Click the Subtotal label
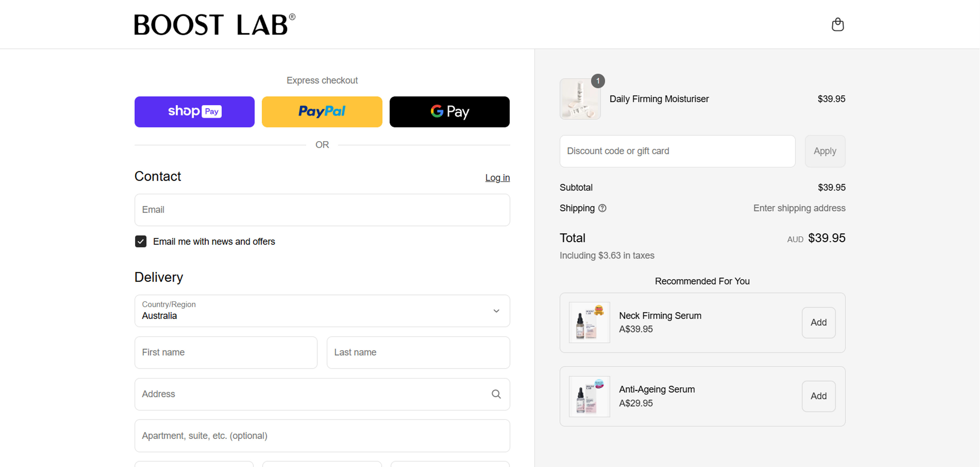The width and height of the screenshot is (980, 467). (576, 187)
